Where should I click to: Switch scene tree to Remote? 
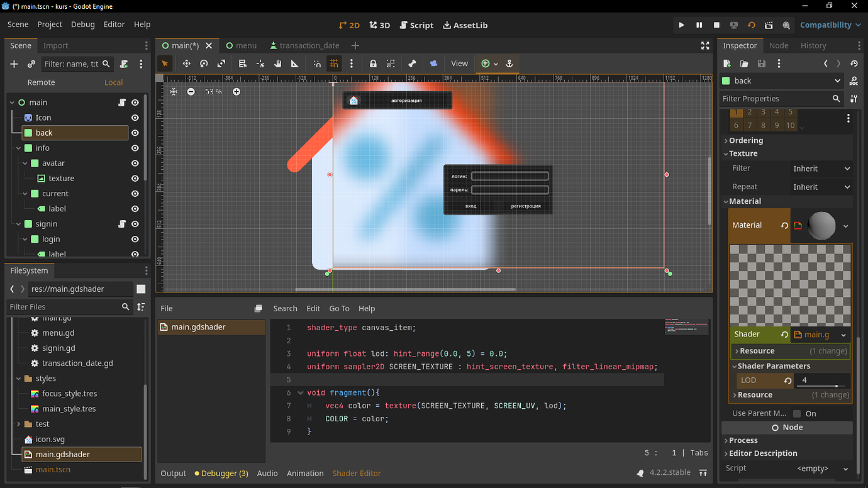coord(42,82)
